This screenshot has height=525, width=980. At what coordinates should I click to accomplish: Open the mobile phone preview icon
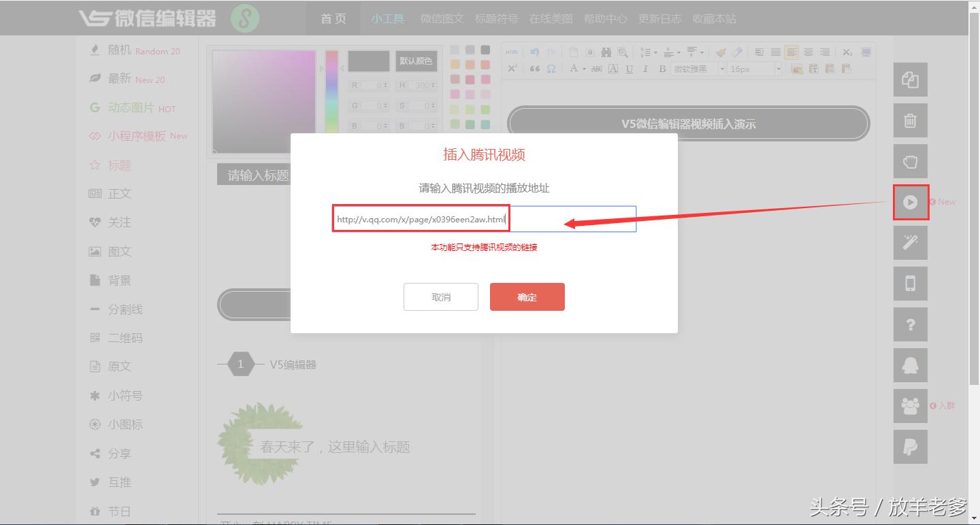pos(911,284)
